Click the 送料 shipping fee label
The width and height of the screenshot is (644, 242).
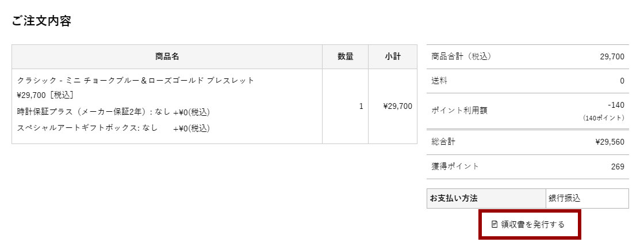[439, 81]
